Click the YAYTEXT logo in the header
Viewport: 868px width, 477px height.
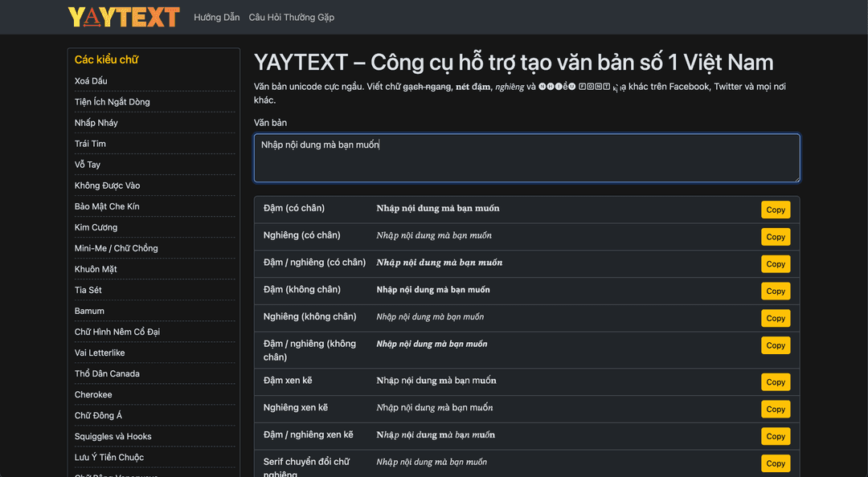coord(124,16)
